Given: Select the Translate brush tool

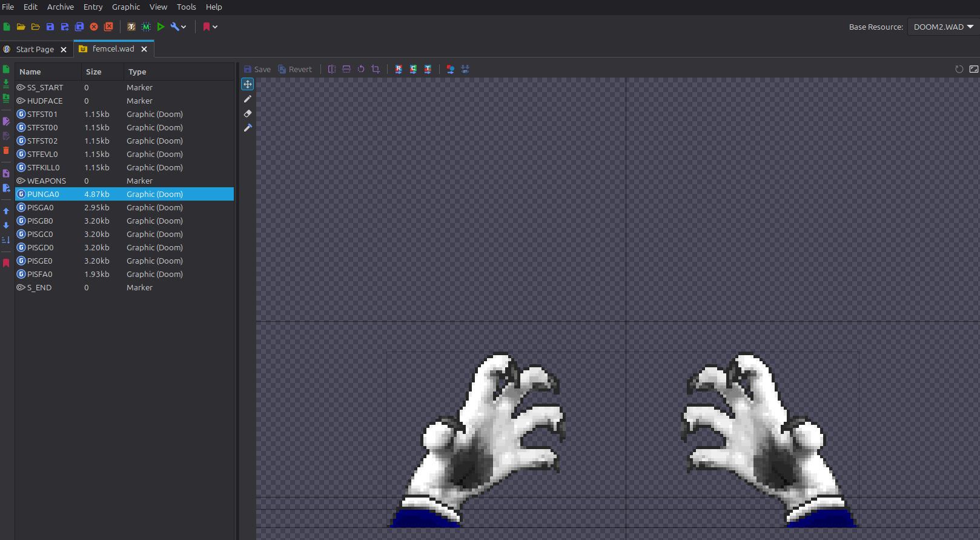Looking at the screenshot, I should 248,128.
